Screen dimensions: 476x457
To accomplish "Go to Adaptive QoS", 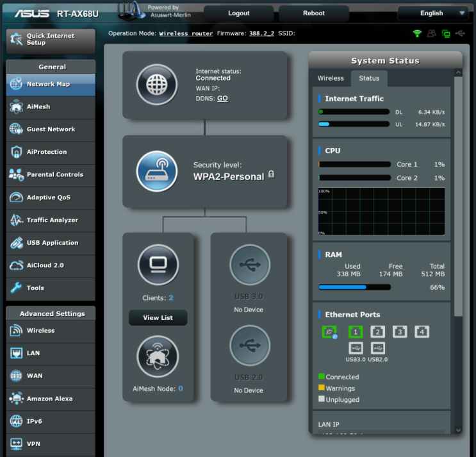I will point(51,197).
